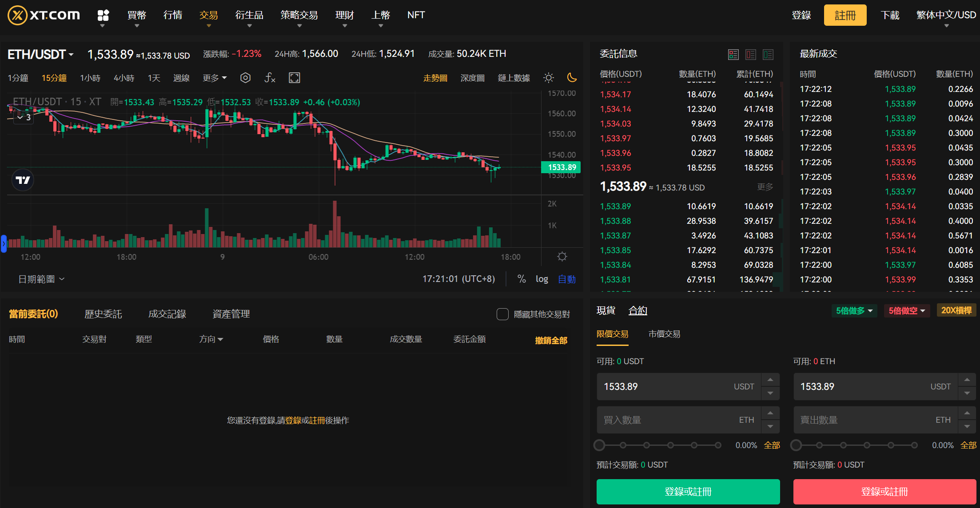Viewport: 980px width, 508px height.
Task: Click 撤銷全部 cancel all link
Action: pyautogui.click(x=551, y=340)
